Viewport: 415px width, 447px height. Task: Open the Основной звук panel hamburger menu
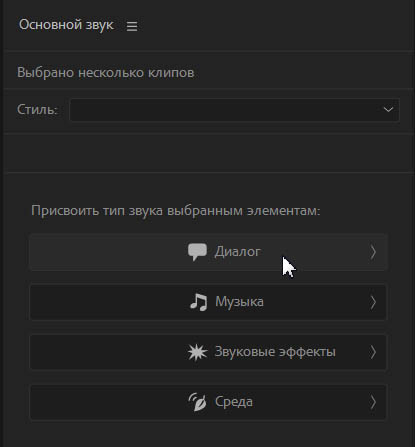point(132,26)
